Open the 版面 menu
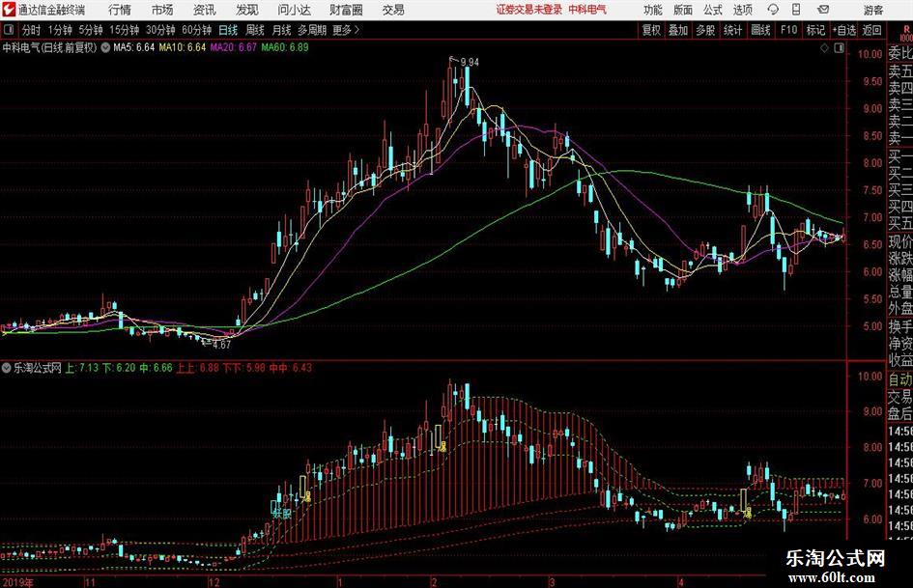This screenshot has width=913, height=588. coord(683,10)
